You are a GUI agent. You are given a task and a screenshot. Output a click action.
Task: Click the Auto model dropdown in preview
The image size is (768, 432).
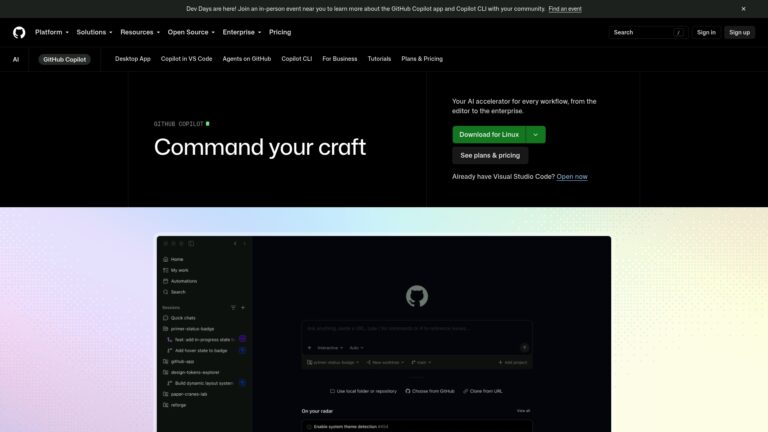coord(356,348)
